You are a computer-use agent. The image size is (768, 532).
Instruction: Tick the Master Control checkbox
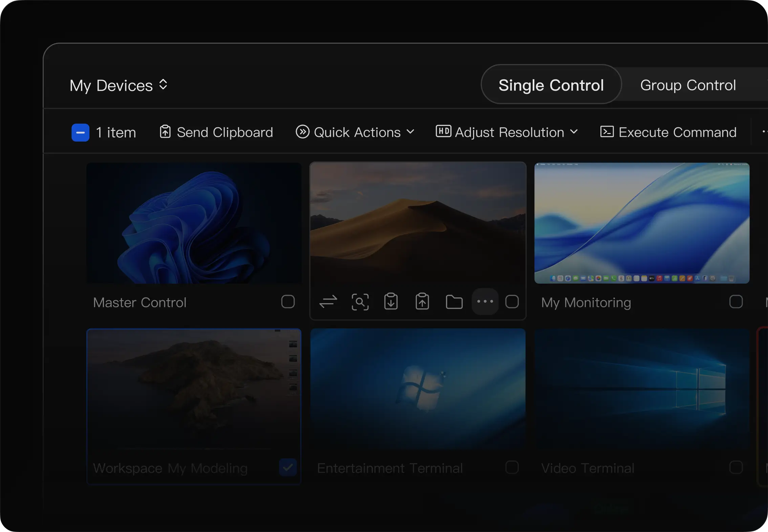pyautogui.click(x=288, y=302)
